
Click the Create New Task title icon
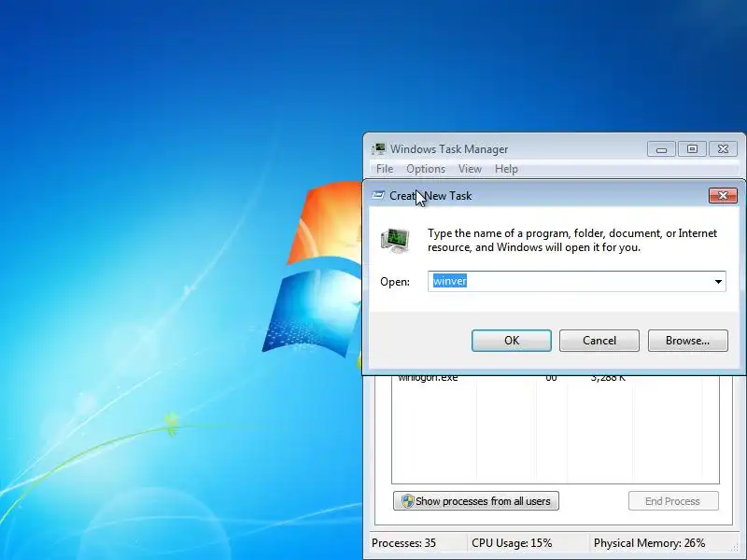[x=378, y=196]
